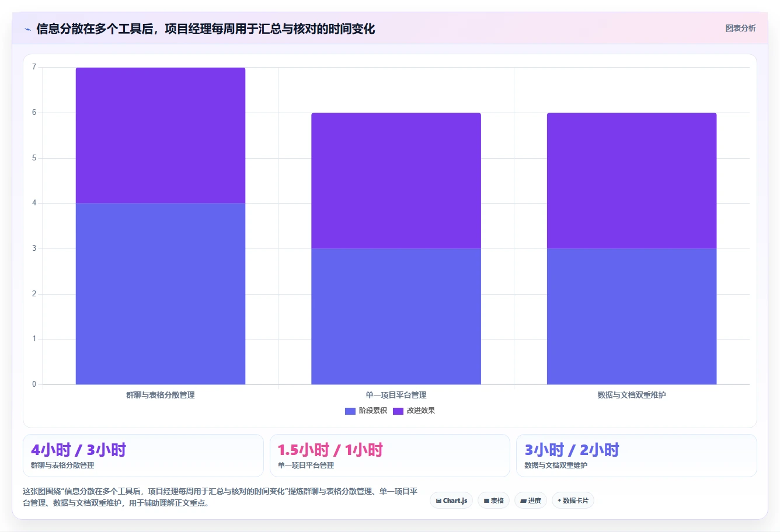Click the y-axis value 4
Image resolution: width=780 pixels, height=532 pixels.
coord(34,203)
